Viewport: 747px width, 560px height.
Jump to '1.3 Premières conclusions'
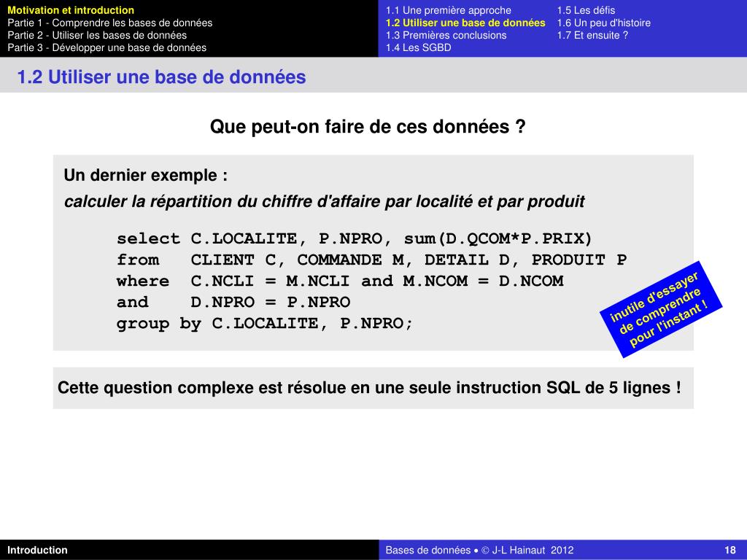coord(446,35)
